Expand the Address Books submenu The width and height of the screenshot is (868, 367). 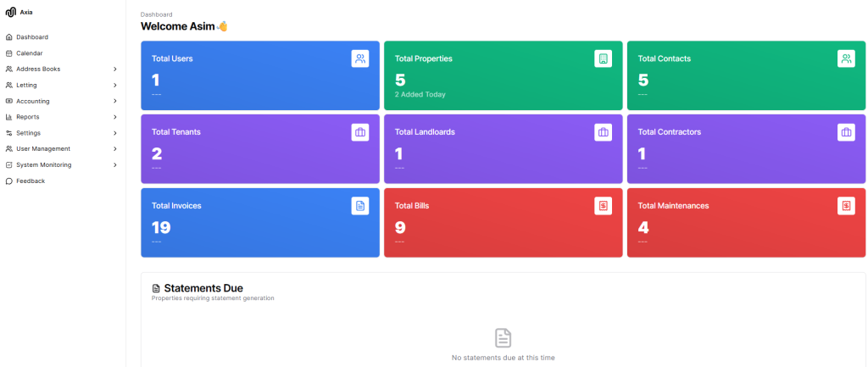114,69
